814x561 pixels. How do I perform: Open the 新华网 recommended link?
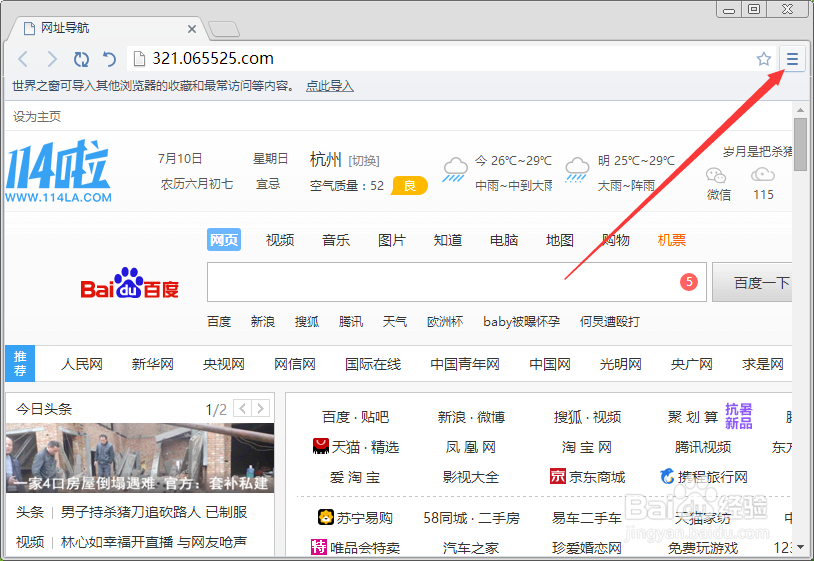(153, 364)
